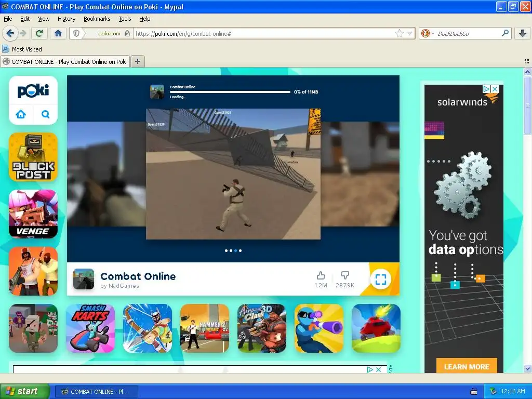Open the Most Visited bookmarks folder

pos(22,49)
